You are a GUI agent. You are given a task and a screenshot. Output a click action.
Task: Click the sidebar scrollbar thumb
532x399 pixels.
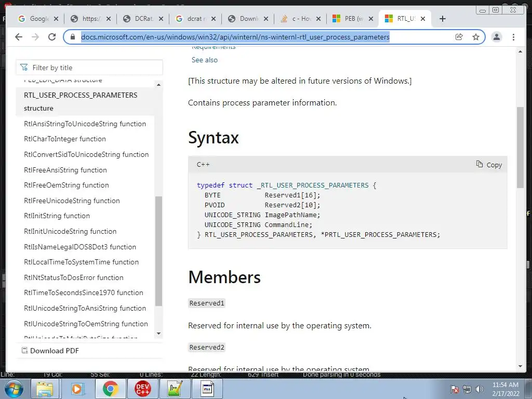158,251
